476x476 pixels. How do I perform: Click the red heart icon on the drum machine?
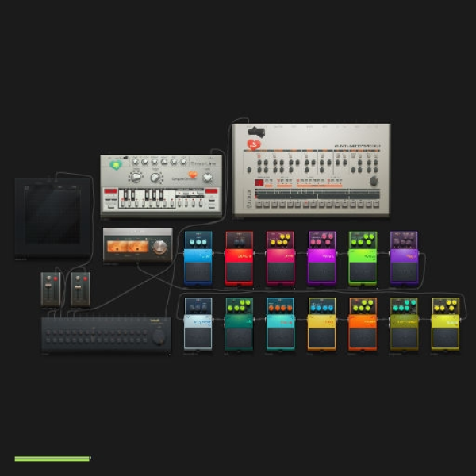point(254,144)
